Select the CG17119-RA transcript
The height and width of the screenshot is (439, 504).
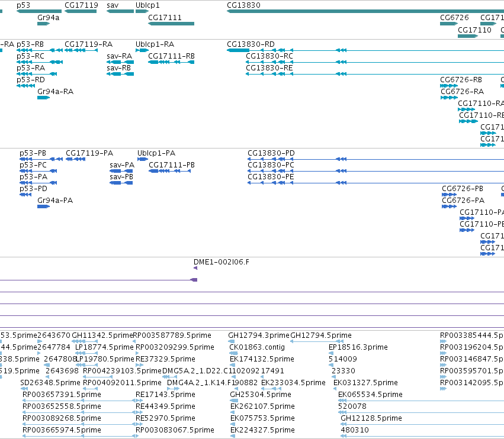click(88, 44)
